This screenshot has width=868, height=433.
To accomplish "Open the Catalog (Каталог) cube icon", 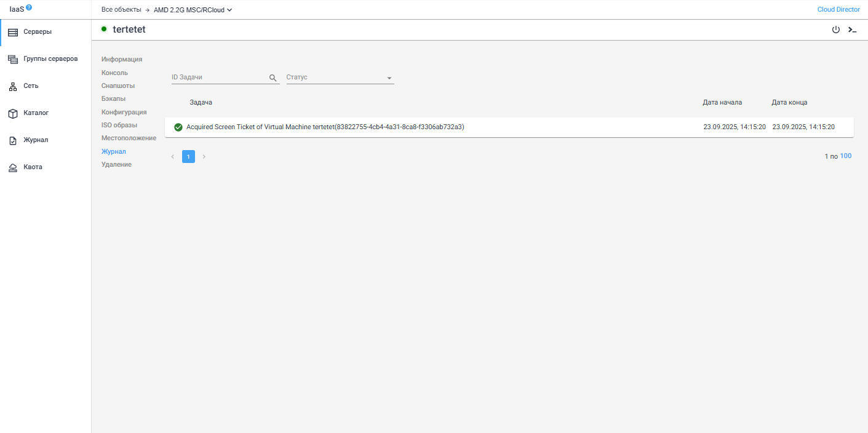I will click(13, 114).
